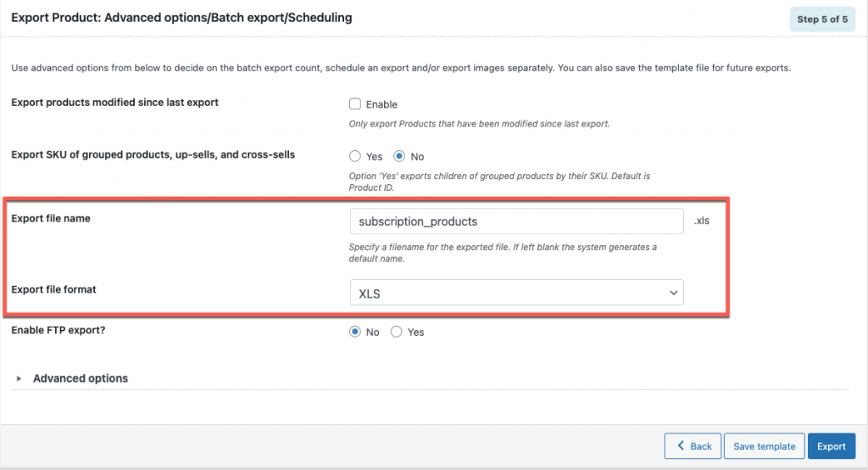Viewport: 868px width, 470px height.
Task: Click the 'Enable FTP export?' label
Action: tap(58, 330)
